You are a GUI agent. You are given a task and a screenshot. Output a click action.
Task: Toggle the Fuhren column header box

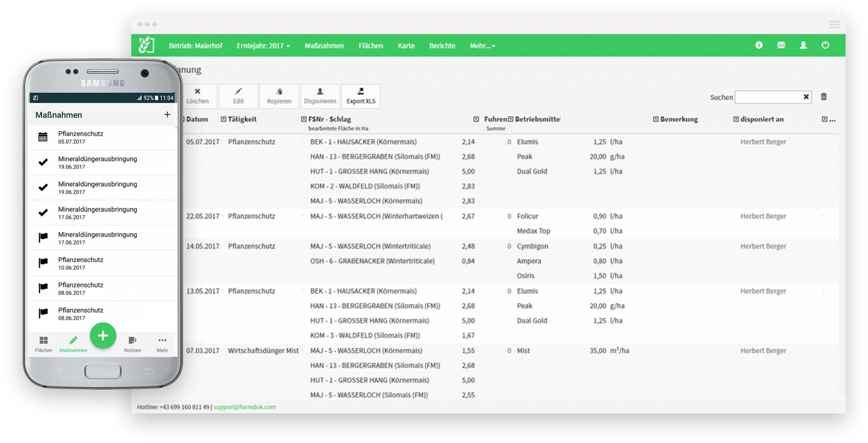tap(476, 119)
